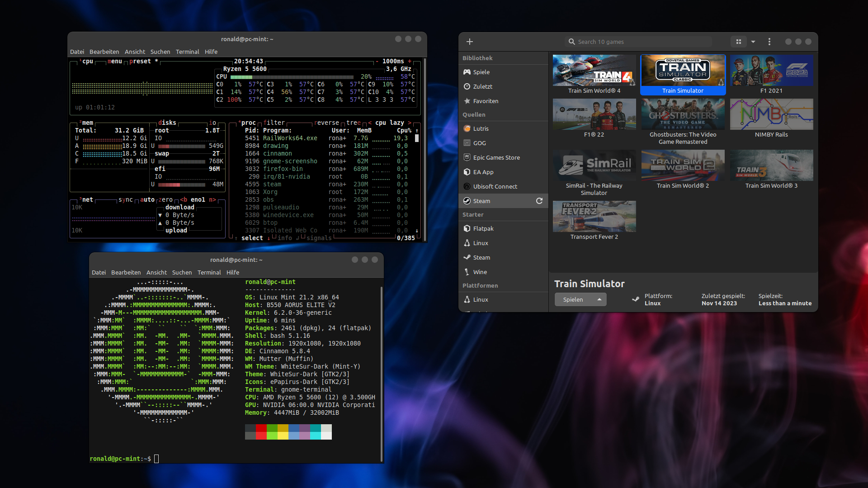Click the Search 10 games field
Screen dimensions: 868x488
point(638,42)
